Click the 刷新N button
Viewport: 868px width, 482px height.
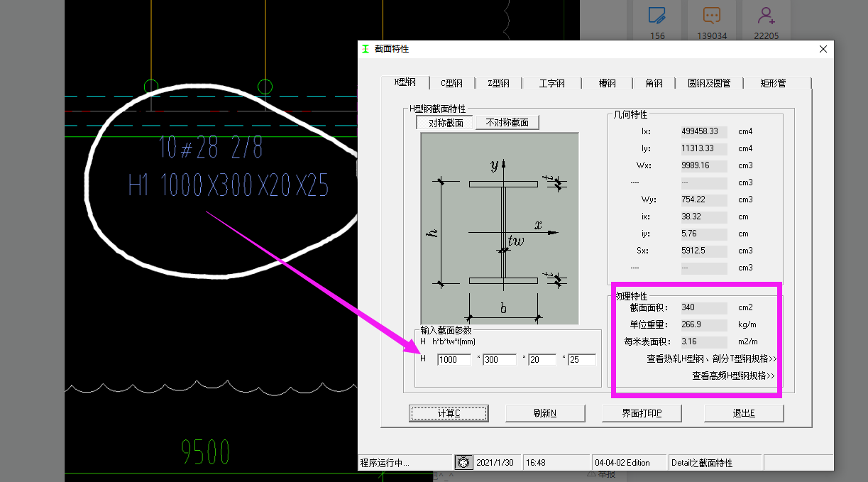click(x=545, y=413)
